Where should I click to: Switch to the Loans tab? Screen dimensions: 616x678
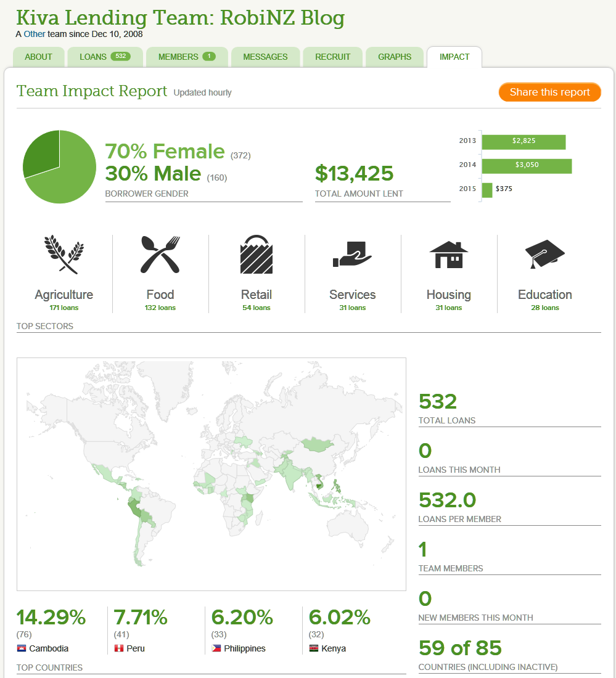(x=104, y=57)
